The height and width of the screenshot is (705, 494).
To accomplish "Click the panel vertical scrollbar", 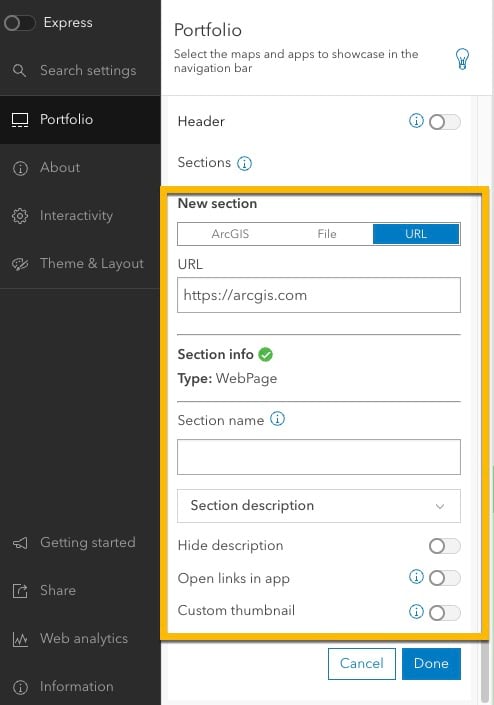I will click(485, 669).
